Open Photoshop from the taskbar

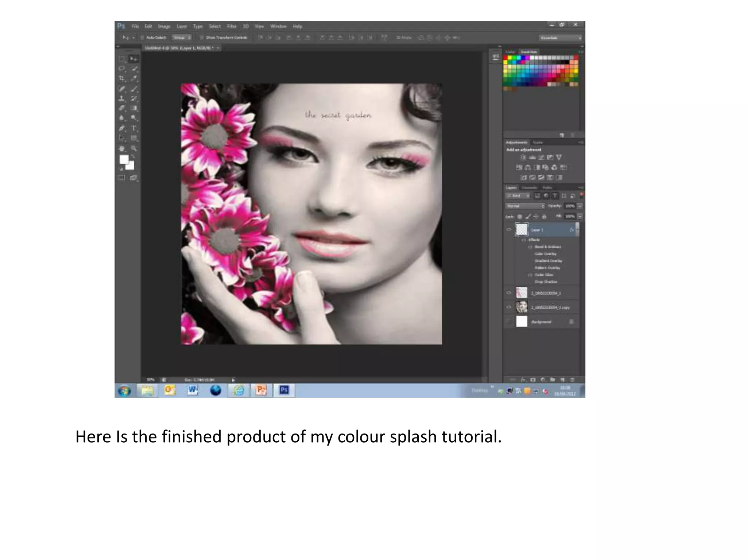284,390
